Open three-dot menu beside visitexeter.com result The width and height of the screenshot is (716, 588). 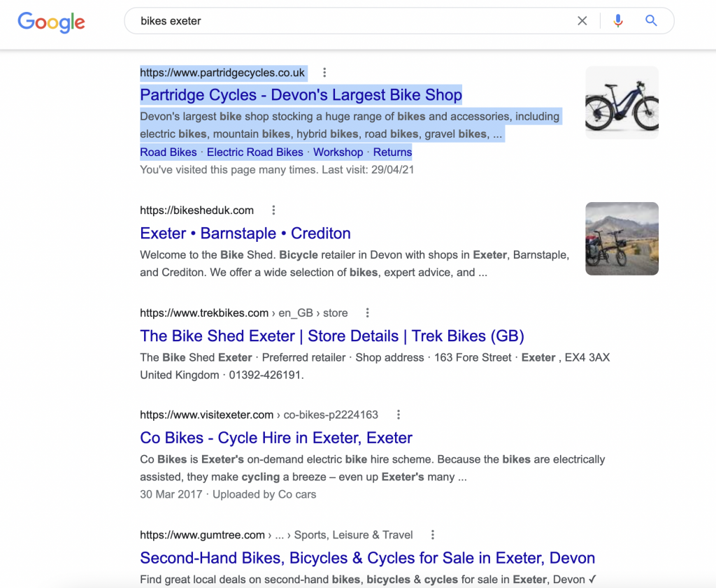[x=398, y=415]
